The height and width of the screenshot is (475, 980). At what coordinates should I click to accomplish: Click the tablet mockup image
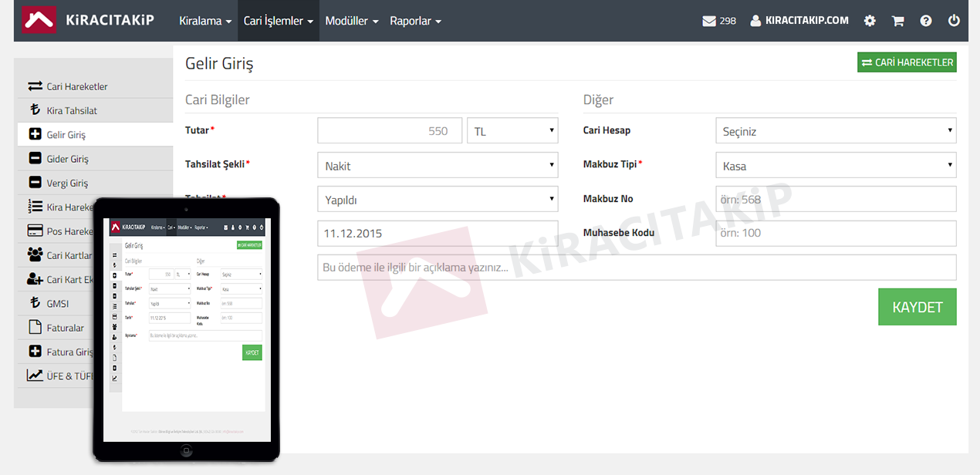186,329
